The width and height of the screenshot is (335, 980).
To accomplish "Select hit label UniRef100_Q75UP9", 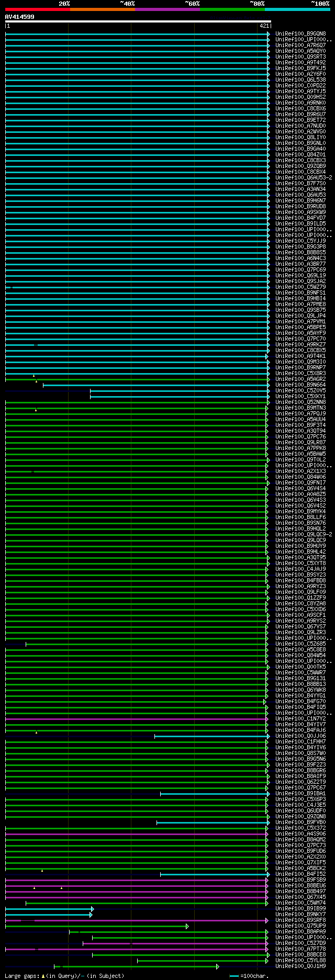I will click(x=300, y=926).
